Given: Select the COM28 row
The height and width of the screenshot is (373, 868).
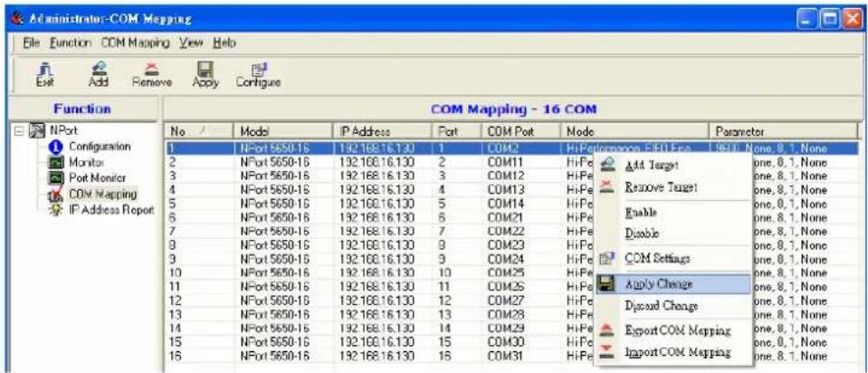Looking at the screenshot, I should click(x=512, y=315).
